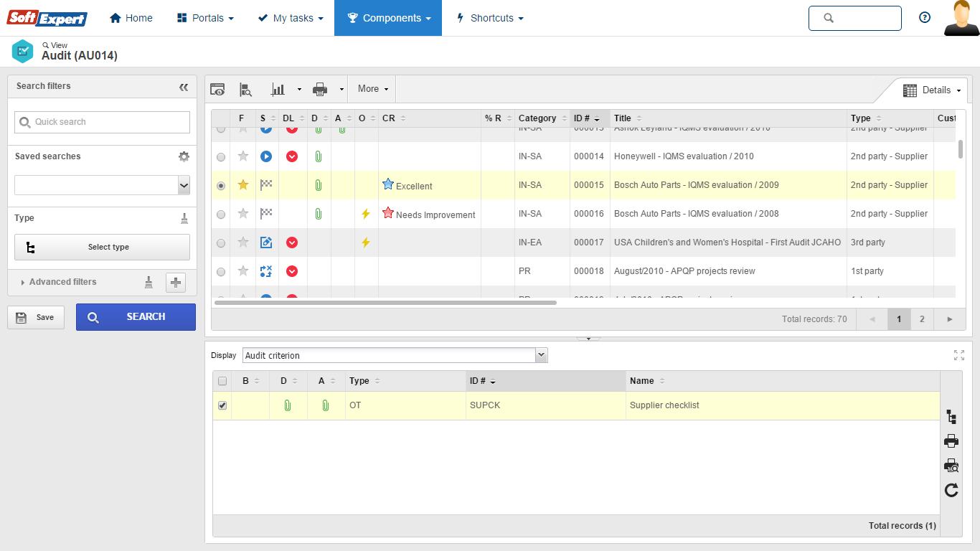Open the Shortcuts menu

pyautogui.click(x=490, y=18)
